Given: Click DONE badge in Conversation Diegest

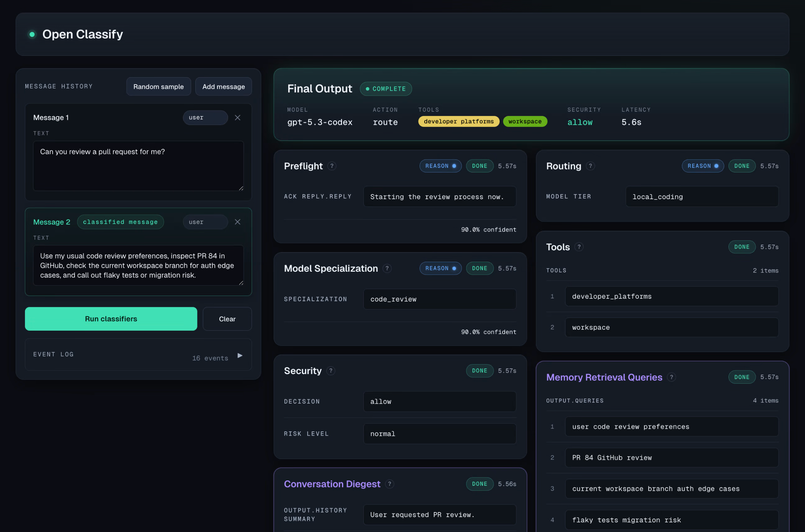Looking at the screenshot, I should pyautogui.click(x=479, y=484).
